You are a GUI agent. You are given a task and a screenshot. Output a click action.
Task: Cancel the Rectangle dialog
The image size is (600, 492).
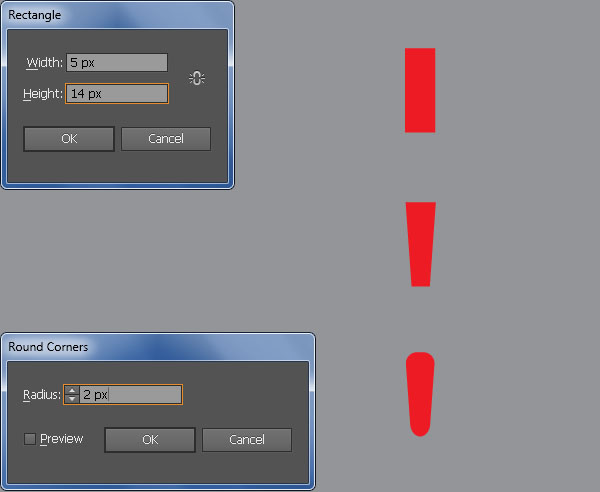(x=166, y=139)
